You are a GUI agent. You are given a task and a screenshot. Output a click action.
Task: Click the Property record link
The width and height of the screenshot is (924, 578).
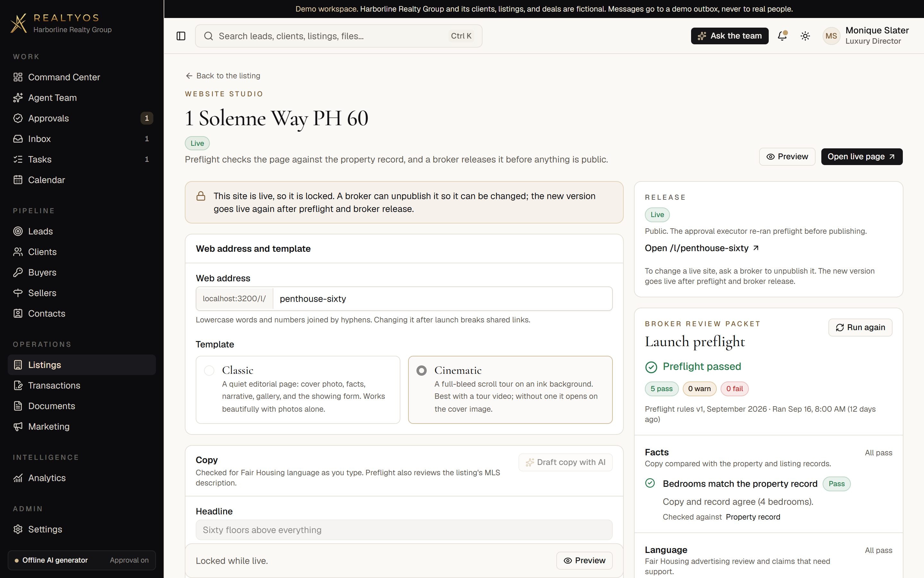tap(753, 517)
